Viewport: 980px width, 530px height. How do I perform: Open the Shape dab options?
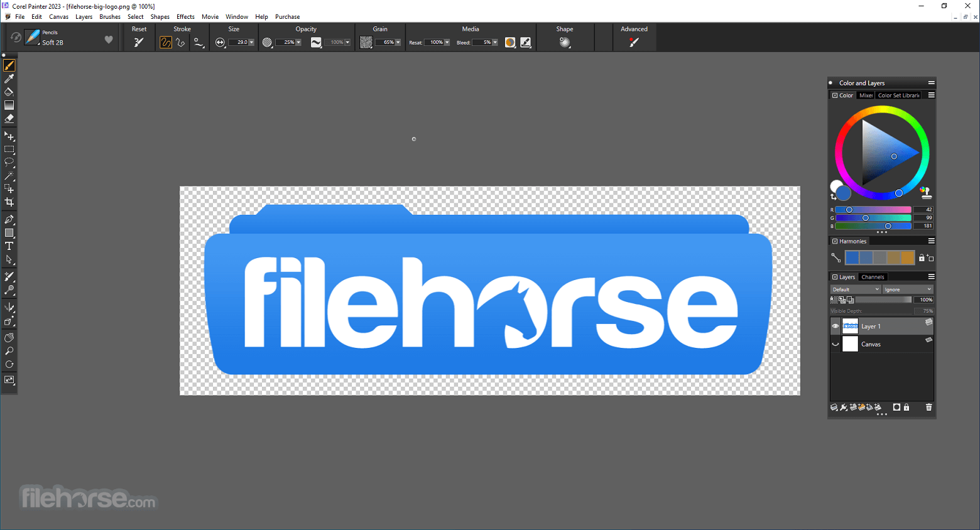click(x=565, y=42)
